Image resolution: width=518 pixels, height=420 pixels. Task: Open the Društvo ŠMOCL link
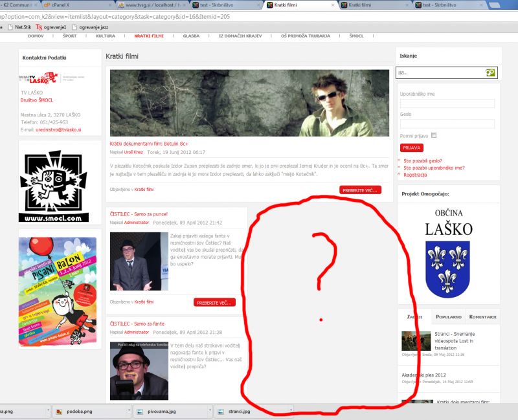click(x=37, y=100)
